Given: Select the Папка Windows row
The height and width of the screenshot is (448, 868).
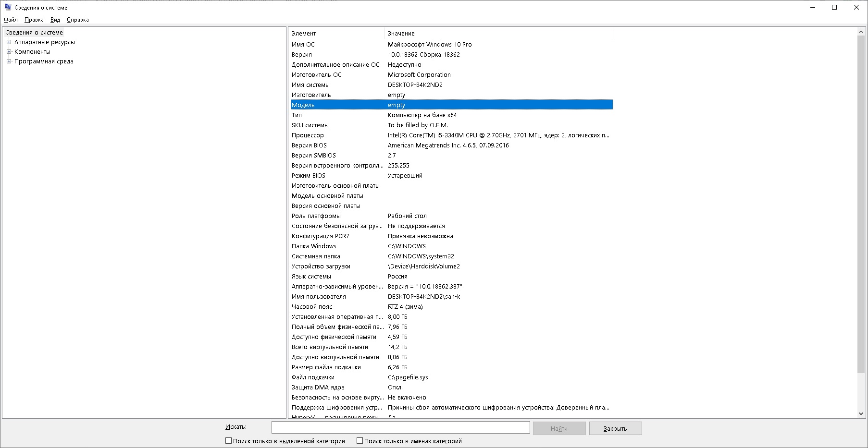Looking at the screenshot, I should (x=452, y=246).
